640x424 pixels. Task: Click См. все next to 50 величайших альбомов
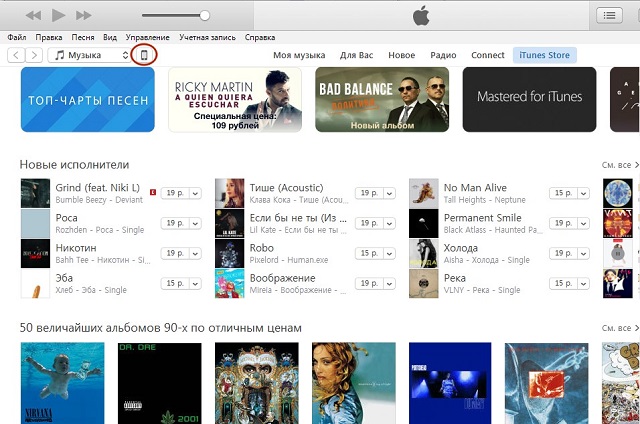(620, 328)
